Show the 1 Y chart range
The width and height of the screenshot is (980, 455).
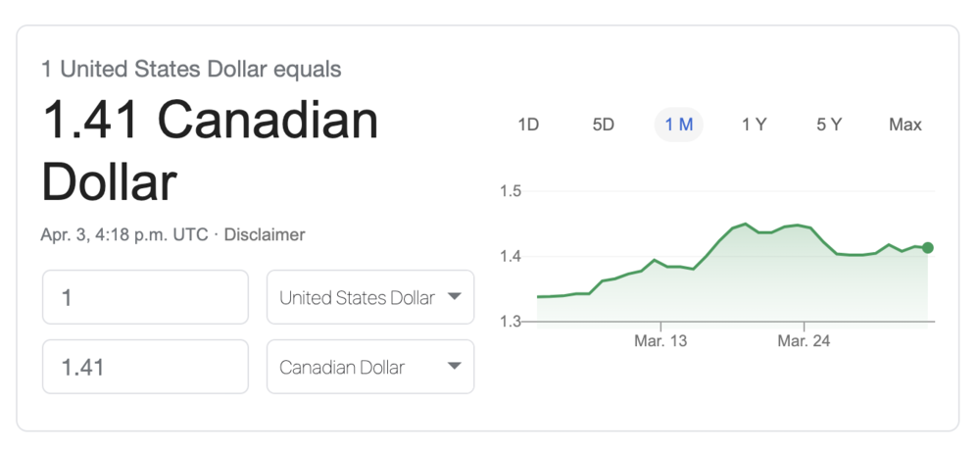point(754,125)
